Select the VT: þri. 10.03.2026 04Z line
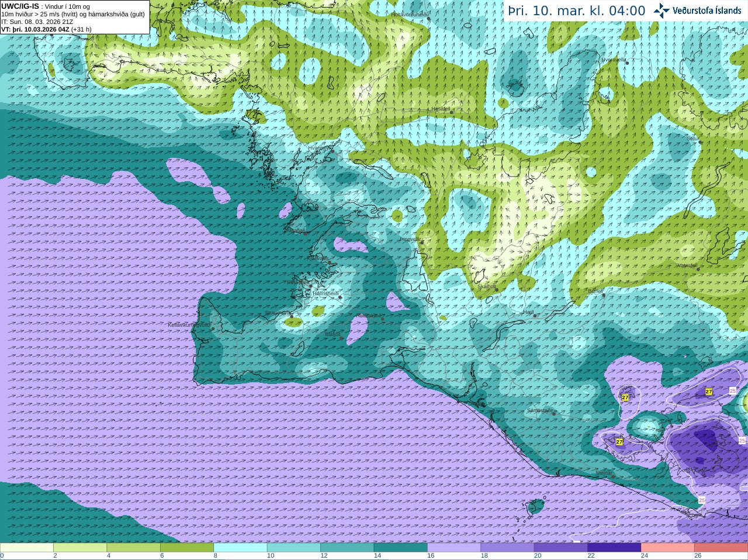This screenshot has width=748, height=560. pyautogui.click(x=46, y=29)
